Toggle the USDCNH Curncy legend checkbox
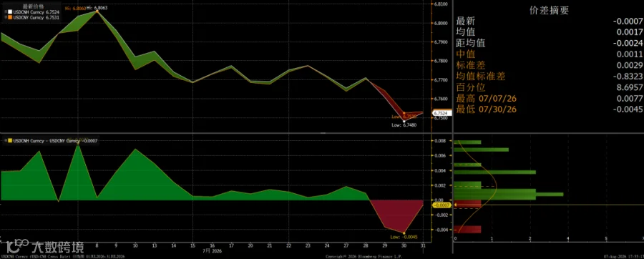 (5, 12)
